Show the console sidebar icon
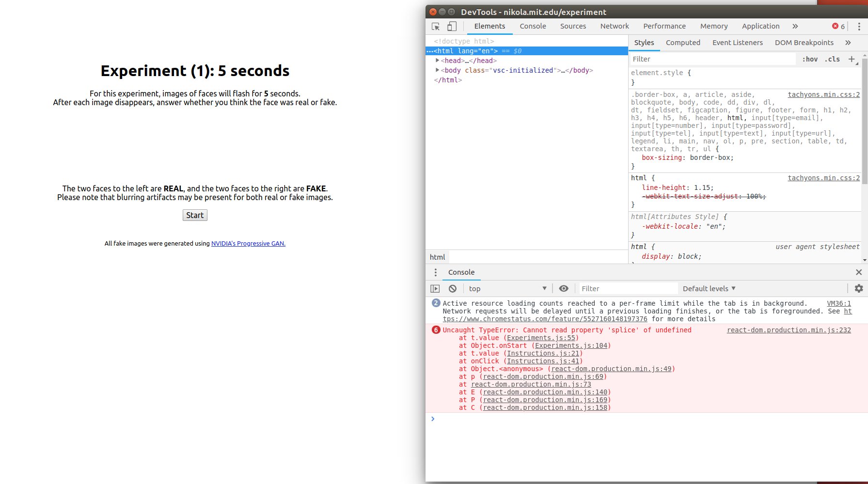The height and width of the screenshot is (484, 868). [x=435, y=289]
